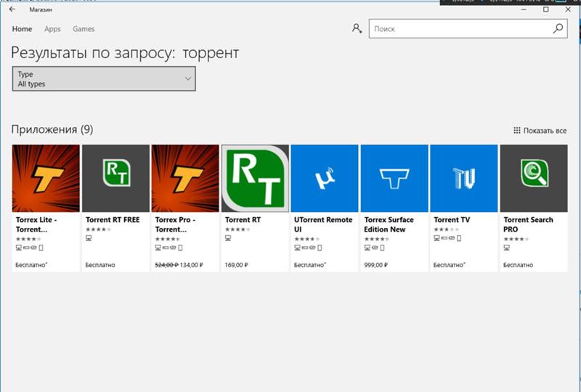
Task: Switch to the Games tab
Action: [x=84, y=29]
